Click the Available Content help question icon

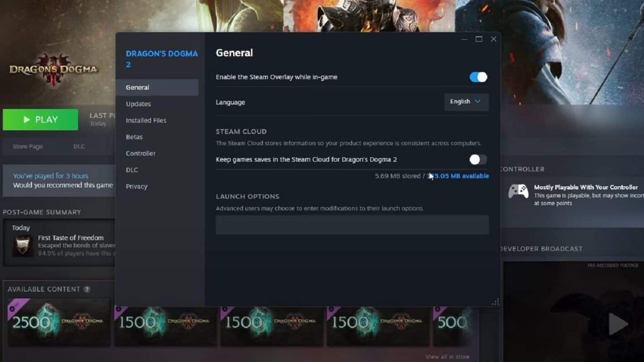(x=87, y=289)
